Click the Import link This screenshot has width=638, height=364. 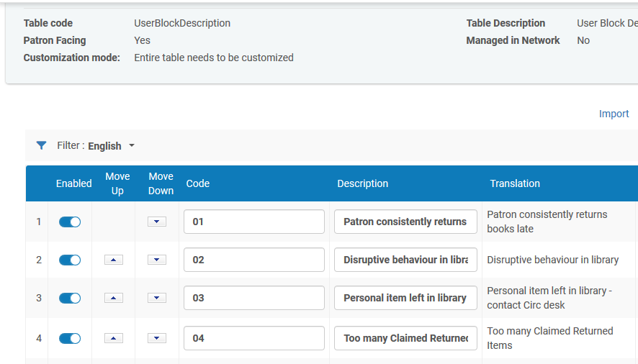(x=614, y=114)
